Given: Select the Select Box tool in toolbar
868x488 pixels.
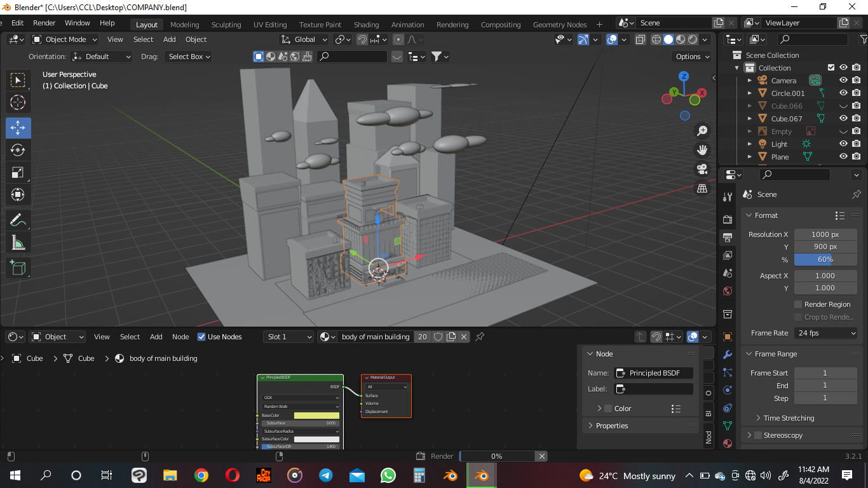Looking at the screenshot, I should [18, 80].
